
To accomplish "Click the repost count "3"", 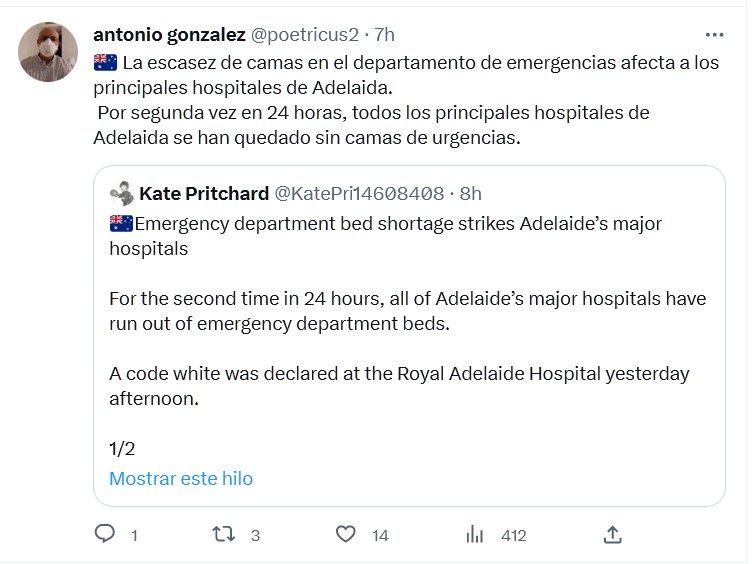I will coord(255,536).
